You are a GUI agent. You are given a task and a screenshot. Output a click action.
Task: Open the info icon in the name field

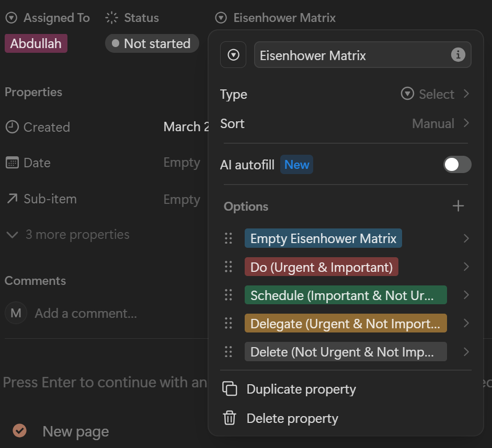[x=458, y=54]
